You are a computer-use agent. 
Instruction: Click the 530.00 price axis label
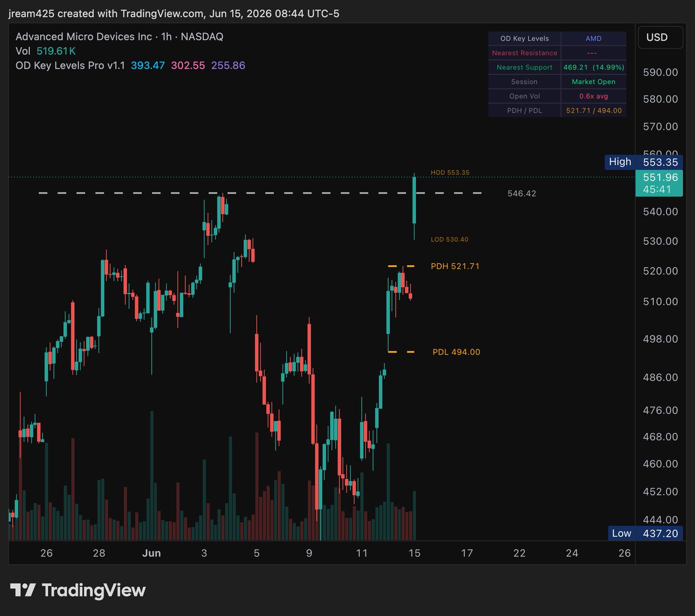(660, 241)
